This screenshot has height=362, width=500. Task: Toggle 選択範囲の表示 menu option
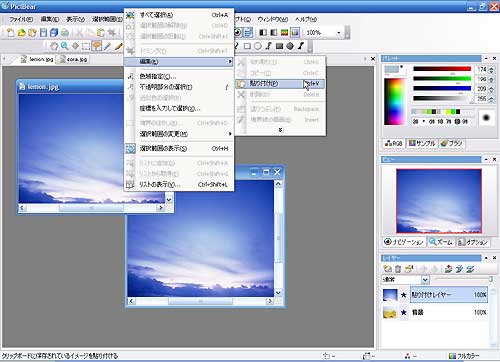pyautogui.click(x=179, y=149)
